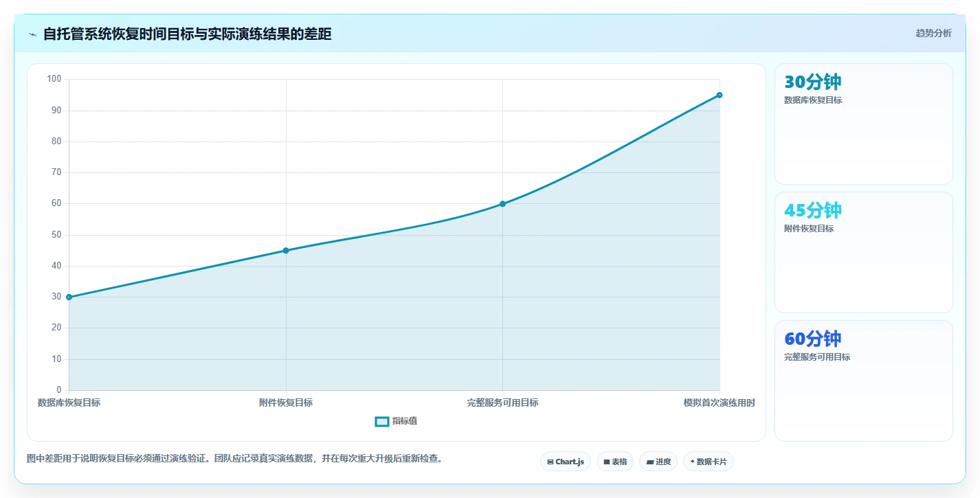Select the 表格 tag
This screenshot has width=980, height=498.
(x=615, y=462)
